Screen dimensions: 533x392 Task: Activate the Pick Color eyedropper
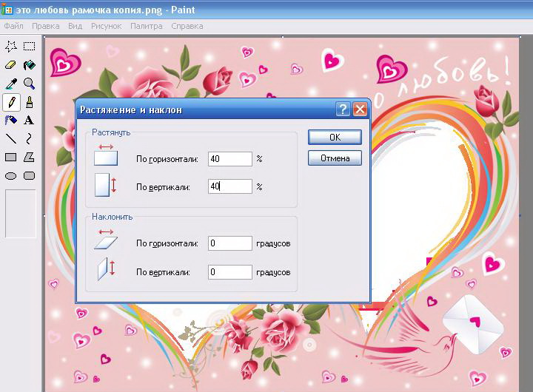point(11,84)
